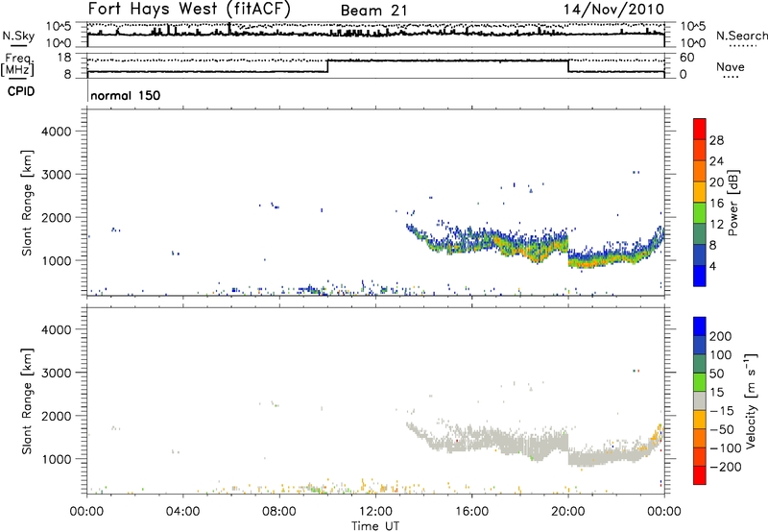The width and height of the screenshot is (768, 532).
Task: Click the frequency step-down at 20:00
Action: click(568, 66)
